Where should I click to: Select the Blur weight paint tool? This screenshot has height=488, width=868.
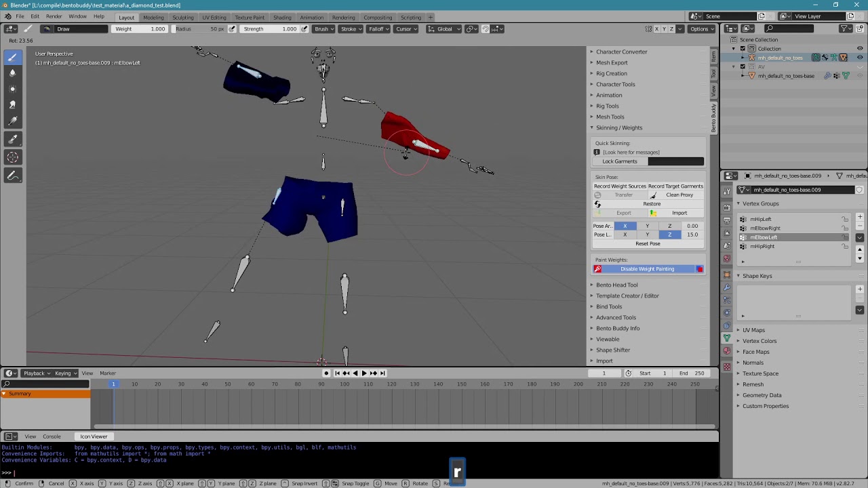point(12,73)
